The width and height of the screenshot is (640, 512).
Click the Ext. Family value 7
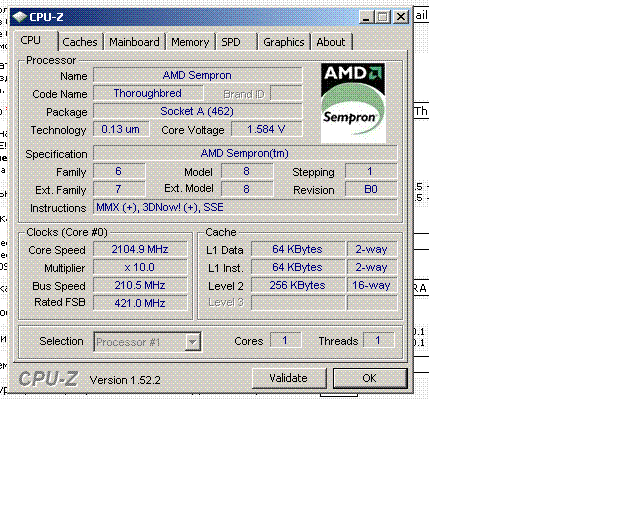click(119, 189)
